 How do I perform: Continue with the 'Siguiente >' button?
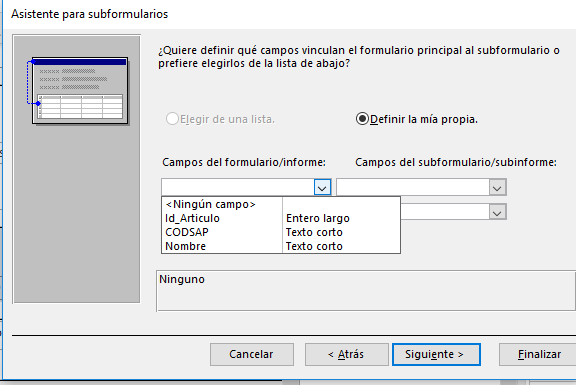436,355
